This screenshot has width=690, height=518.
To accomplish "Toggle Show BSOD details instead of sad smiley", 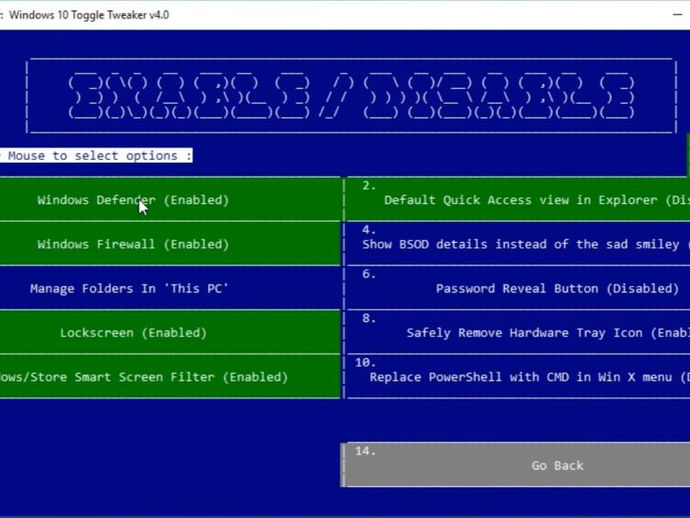I will coord(518,244).
